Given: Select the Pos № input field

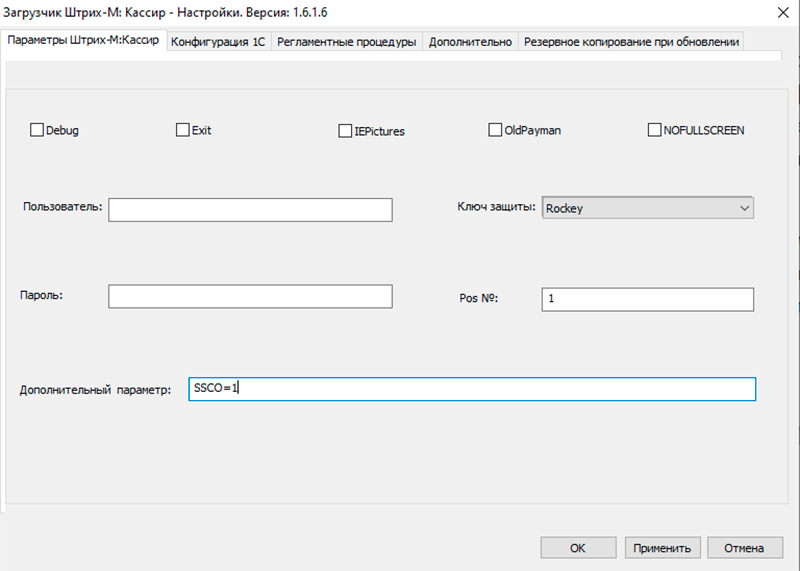Looking at the screenshot, I should coord(647,300).
